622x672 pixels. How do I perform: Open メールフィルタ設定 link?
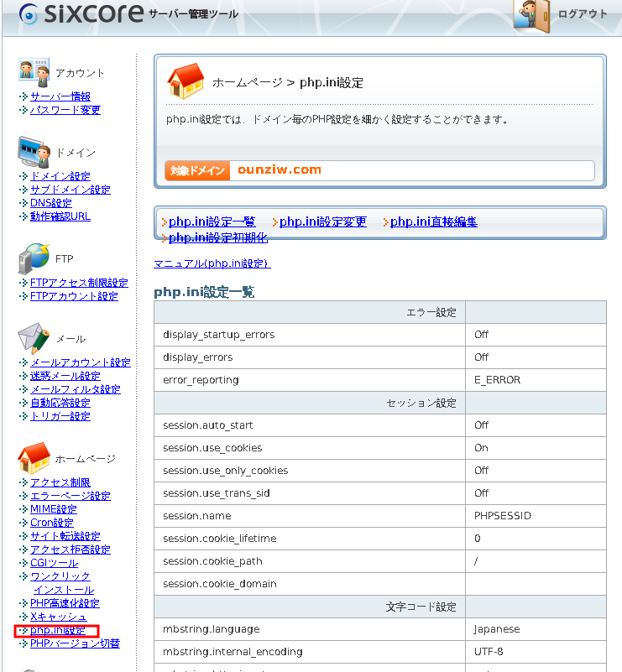76,389
